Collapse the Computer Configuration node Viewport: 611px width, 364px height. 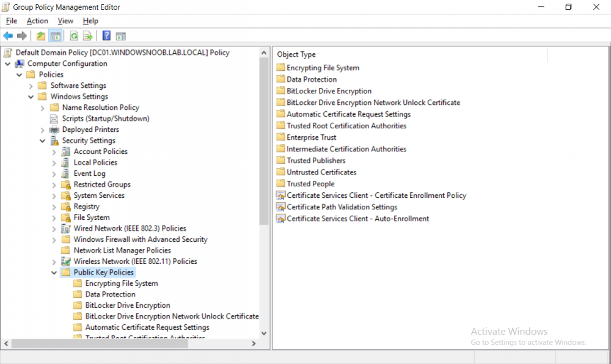point(8,64)
